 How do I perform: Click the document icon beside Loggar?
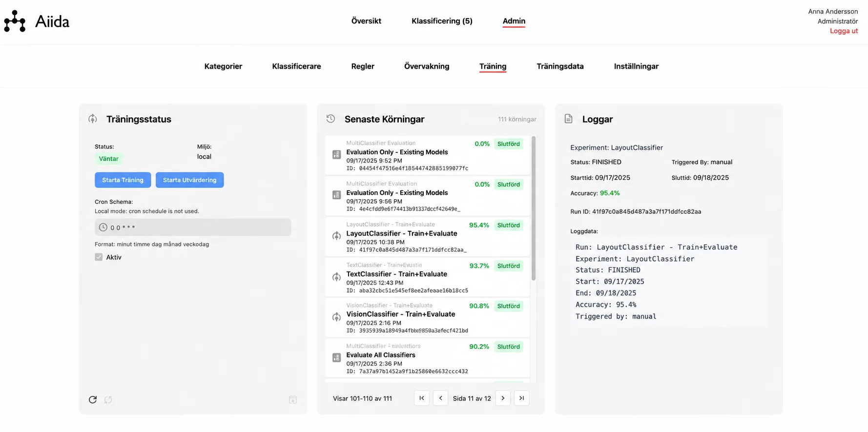(568, 119)
